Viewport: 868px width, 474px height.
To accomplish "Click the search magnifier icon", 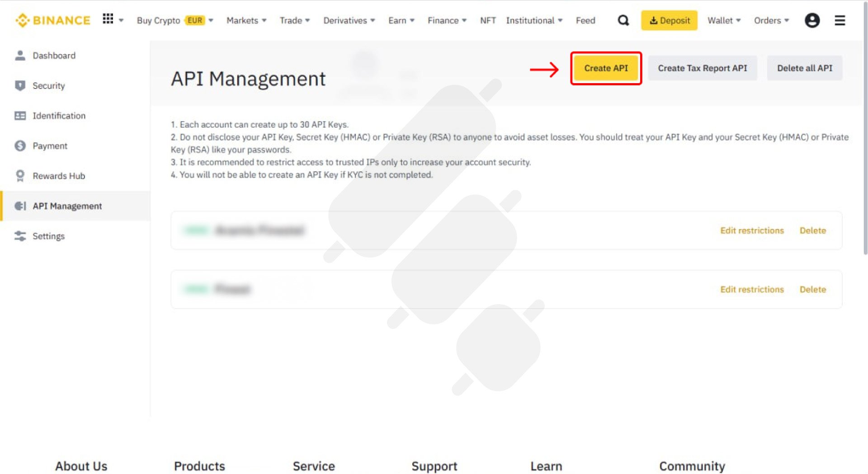I will (x=623, y=20).
